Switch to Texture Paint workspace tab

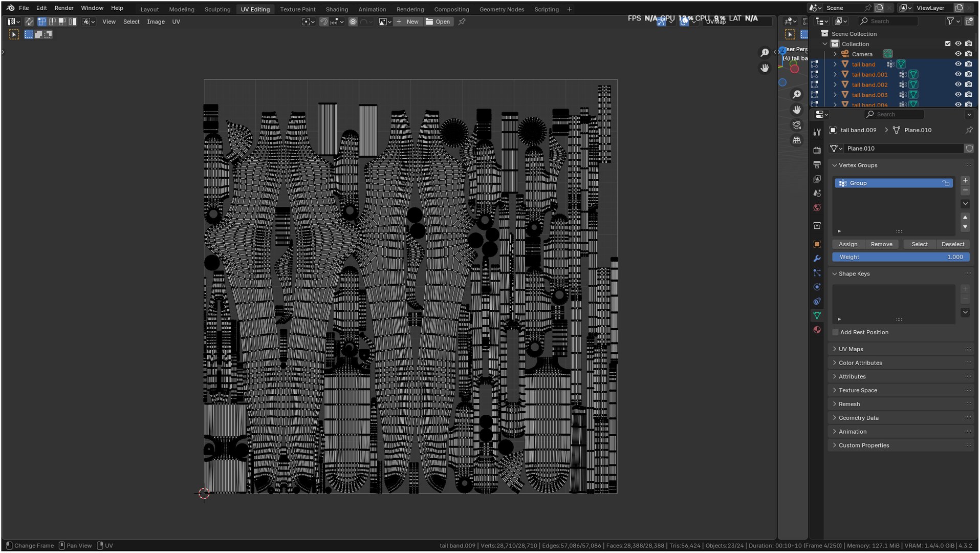pos(297,9)
